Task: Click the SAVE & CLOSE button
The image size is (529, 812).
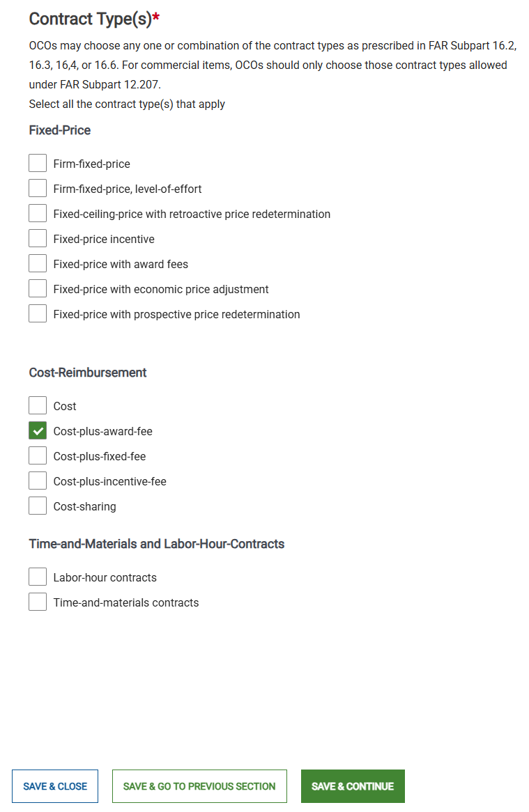Action: coord(54,786)
